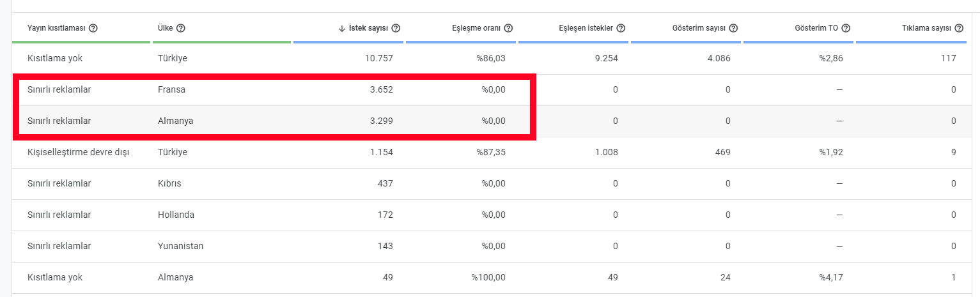The height and width of the screenshot is (297, 980).
Task: Click the 117 clicks value
Action: pos(949,58)
